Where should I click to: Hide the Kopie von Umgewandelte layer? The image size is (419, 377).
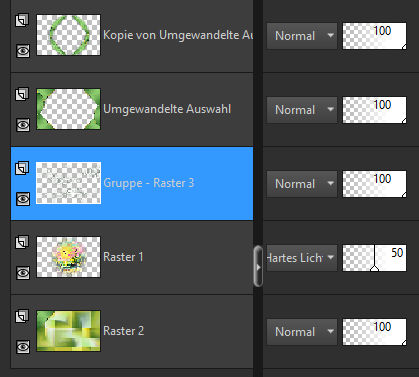click(23, 51)
